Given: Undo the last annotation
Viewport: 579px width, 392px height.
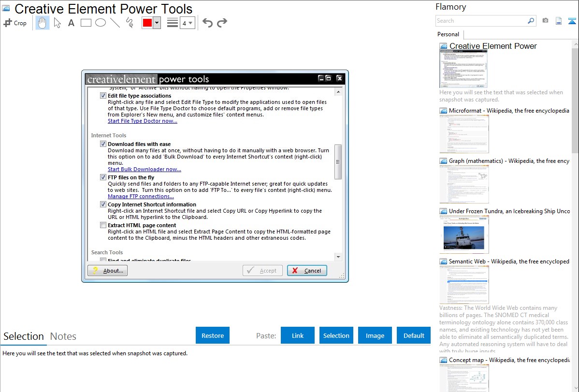Looking at the screenshot, I should click(207, 23).
